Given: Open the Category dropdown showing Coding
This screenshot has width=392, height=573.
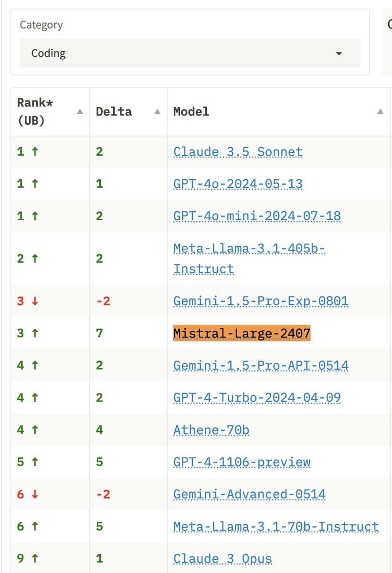Looking at the screenshot, I should pos(190,53).
